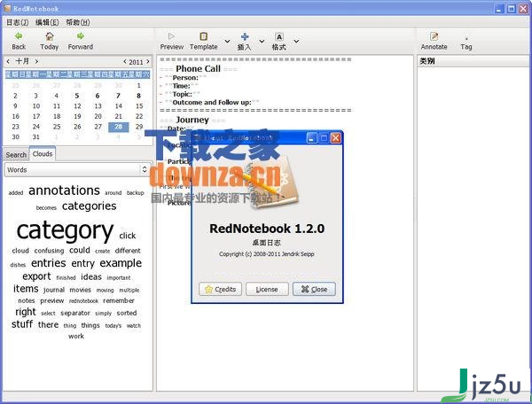This screenshot has height=404, width=532.
Task: Go to next year after 2011
Action: (147, 62)
